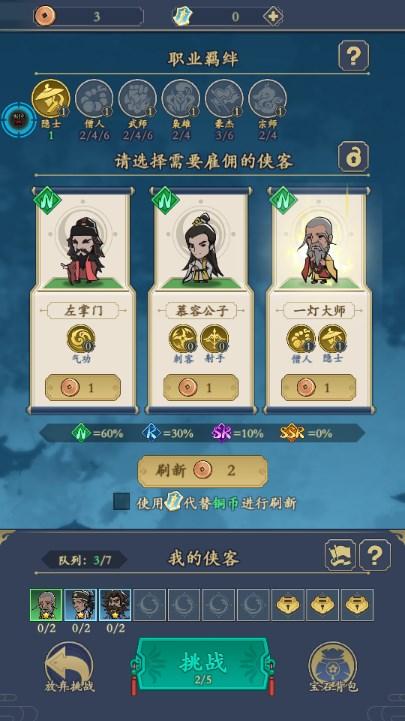Tap the plus icon next to tickets
Viewport: 405px width, 721px height.
pos(273,17)
